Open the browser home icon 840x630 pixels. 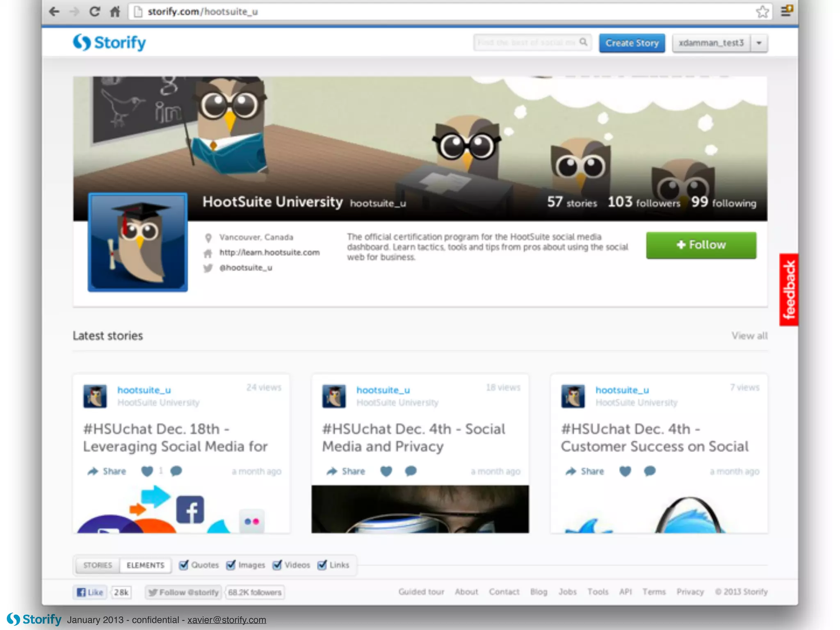(x=115, y=11)
